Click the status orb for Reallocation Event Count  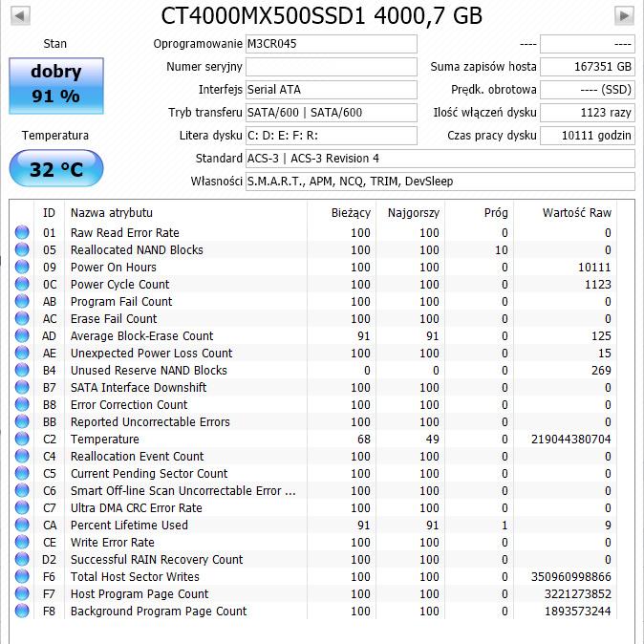pyautogui.click(x=22, y=457)
